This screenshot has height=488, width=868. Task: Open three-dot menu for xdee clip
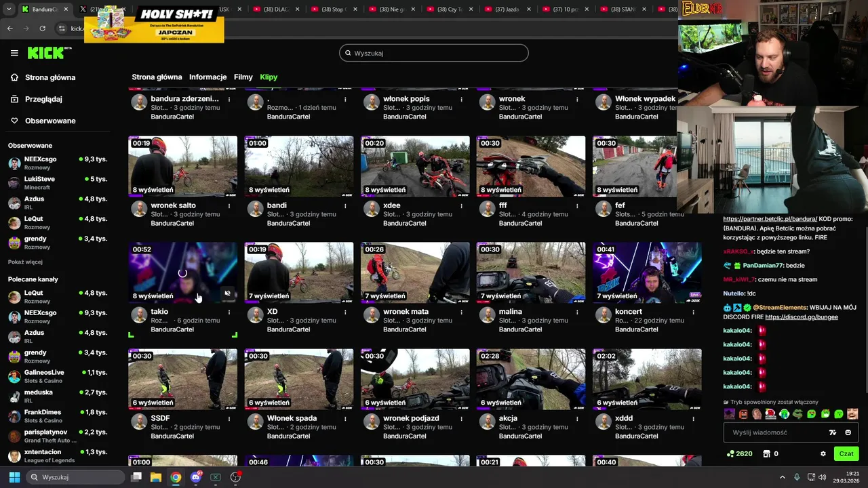461,205
